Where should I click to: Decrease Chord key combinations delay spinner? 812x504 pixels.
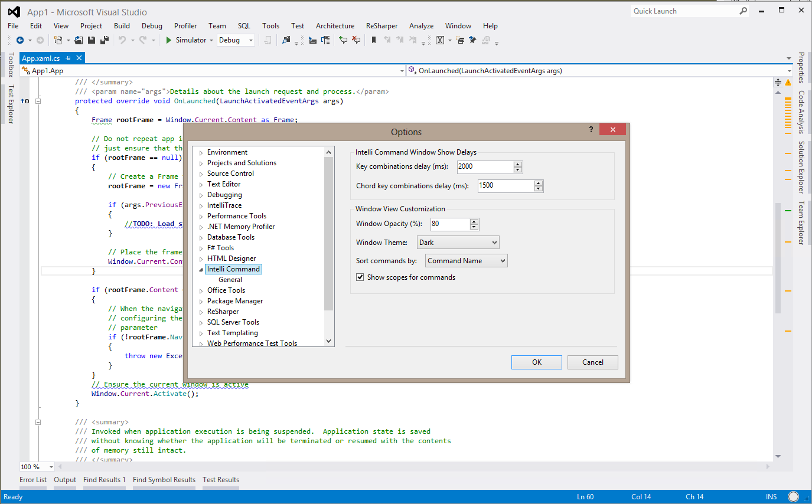(x=539, y=188)
